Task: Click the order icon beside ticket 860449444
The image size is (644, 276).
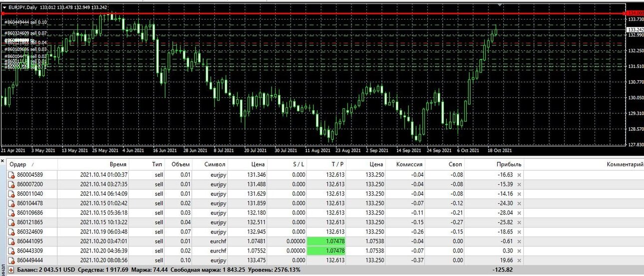Action: click(11, 261)
